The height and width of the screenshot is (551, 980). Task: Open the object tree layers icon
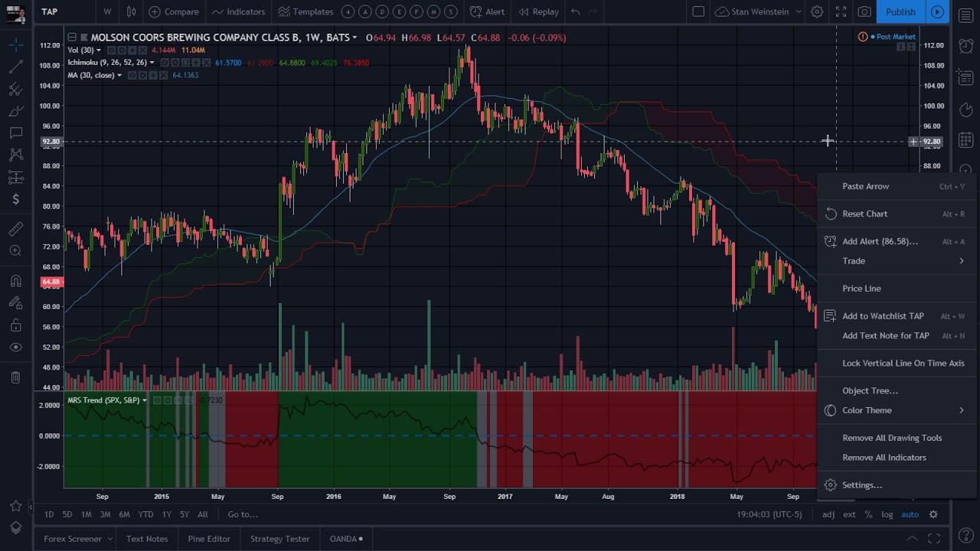tap(15, 528)
